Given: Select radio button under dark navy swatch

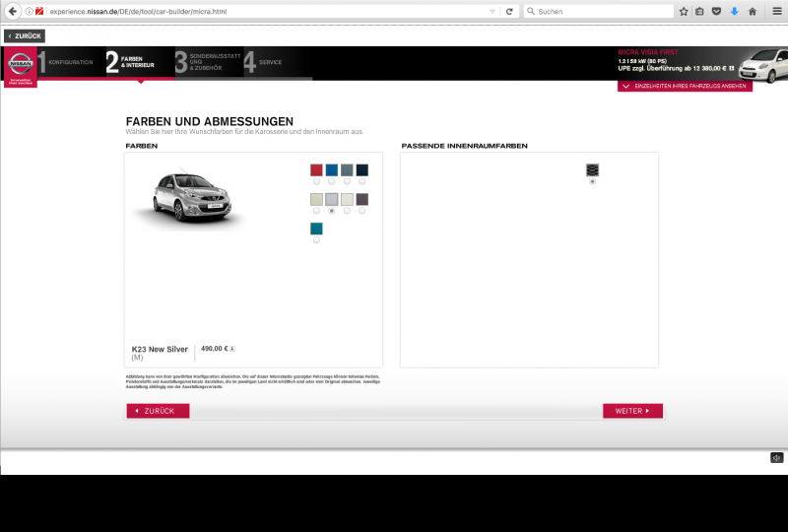Looking at the screenshot, I should (x=361, y=181).
